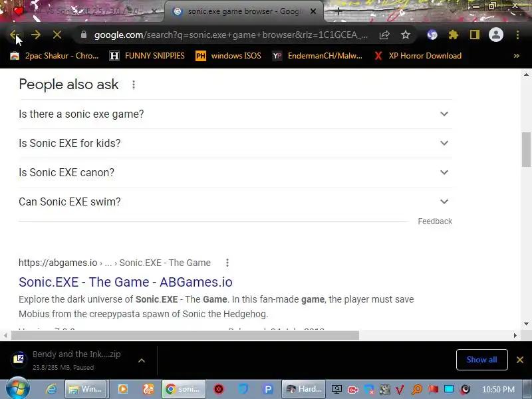View site information via the lock icon
This screenshot has height=399, width=532.
click(x=84, y=35)
